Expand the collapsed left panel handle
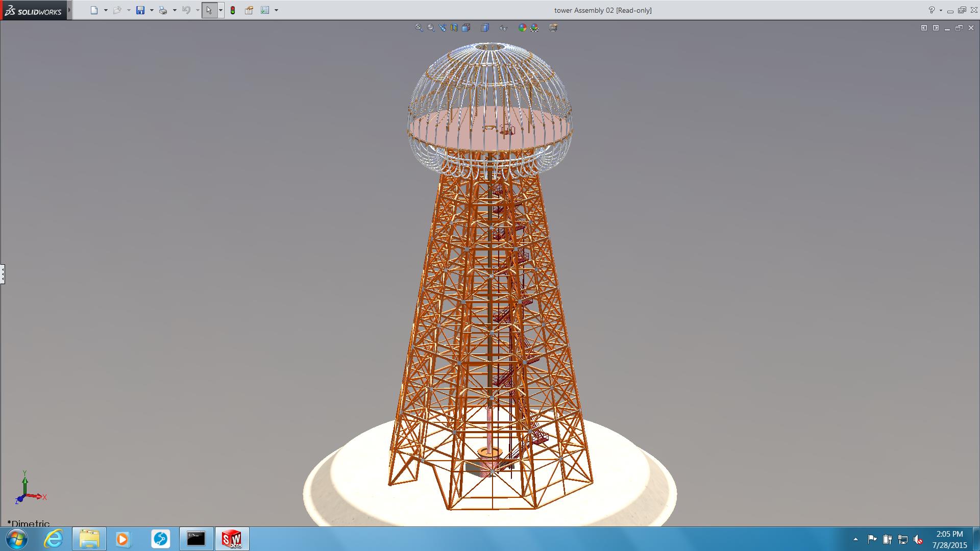980x551 pixels. 3,274
